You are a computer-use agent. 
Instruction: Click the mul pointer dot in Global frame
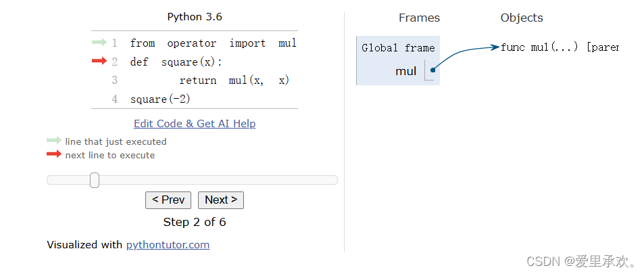point(432,70)
